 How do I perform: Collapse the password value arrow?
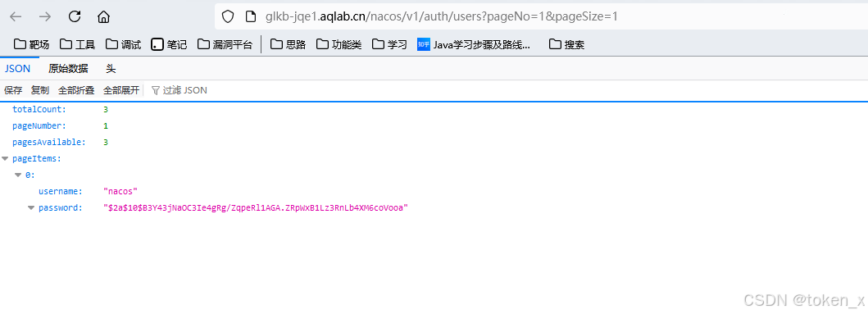point(31,208)
